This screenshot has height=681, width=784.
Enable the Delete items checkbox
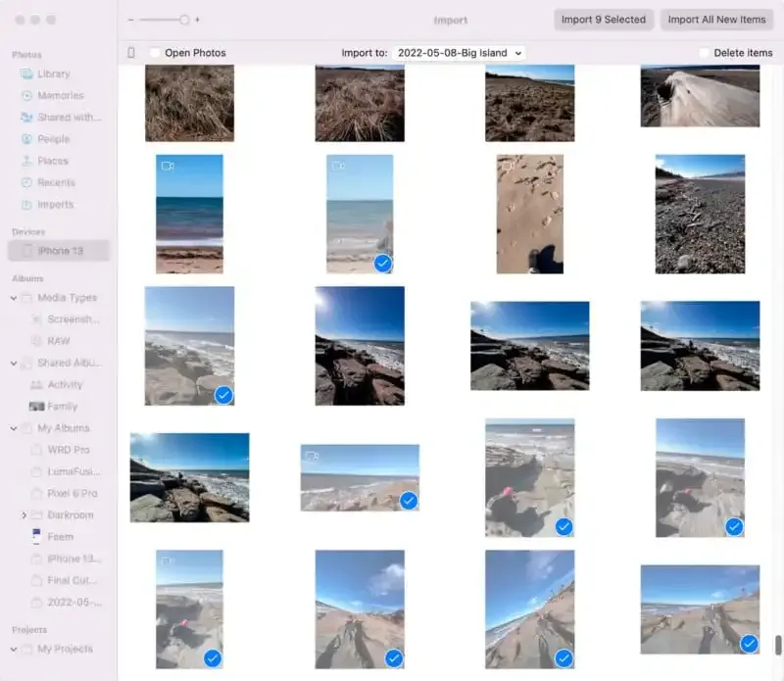click(x=704, y=53)
